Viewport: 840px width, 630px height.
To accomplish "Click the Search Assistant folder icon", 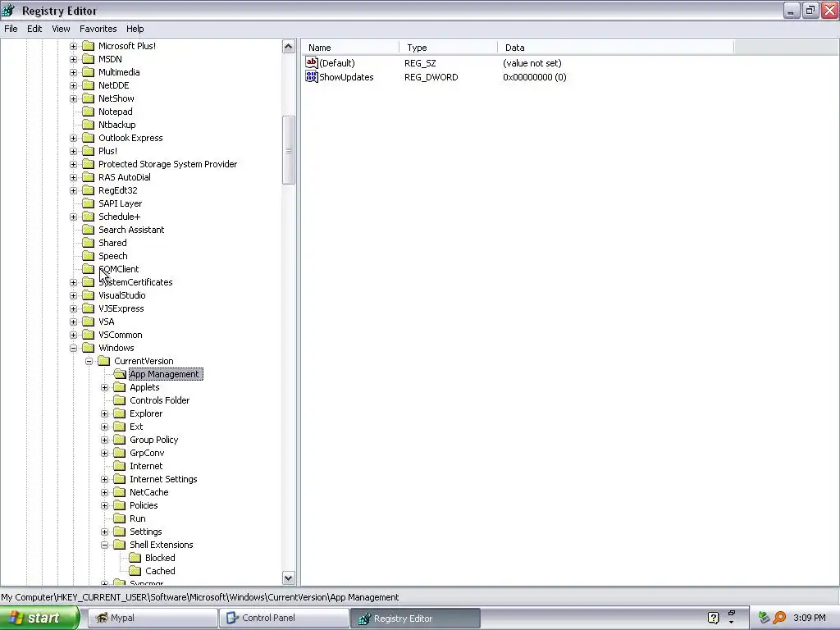I will [88, 230].
